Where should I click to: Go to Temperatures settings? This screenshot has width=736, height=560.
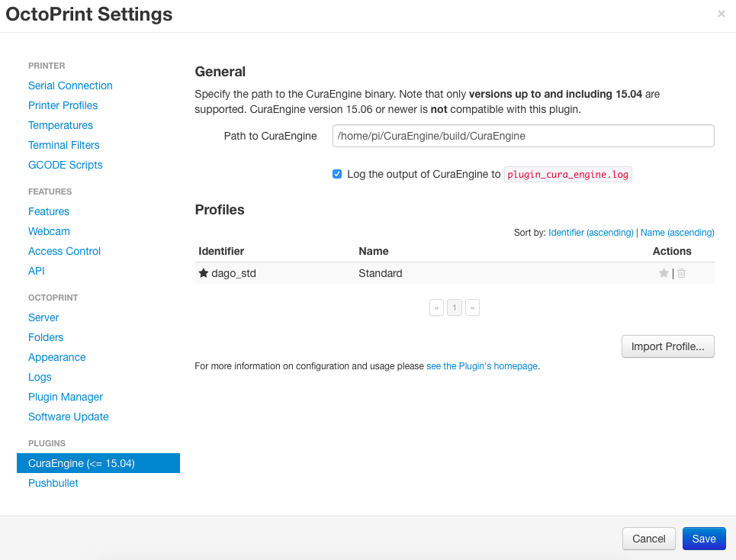pyautogui.click(x=60, y=125)
